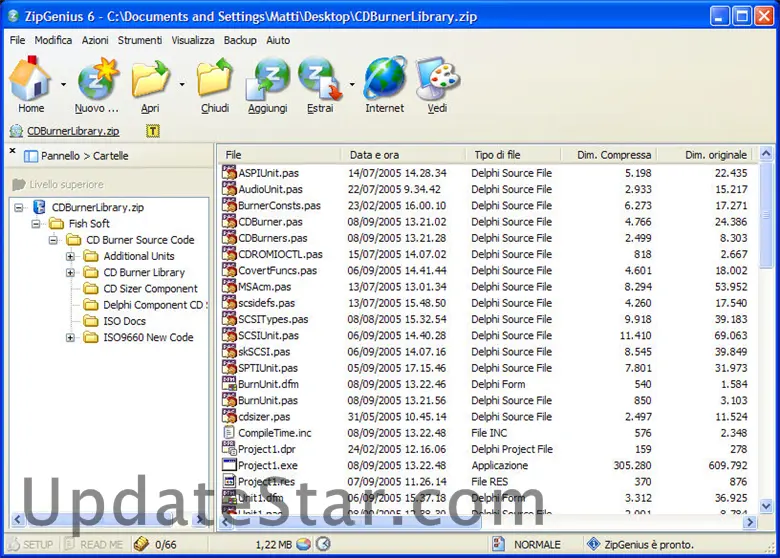Open the Visualizza menu
780x558 pixels.
[x=193, y=40]
